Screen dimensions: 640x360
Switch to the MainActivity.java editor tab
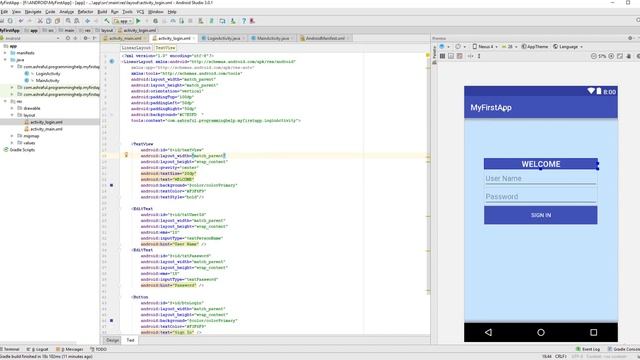273,38
